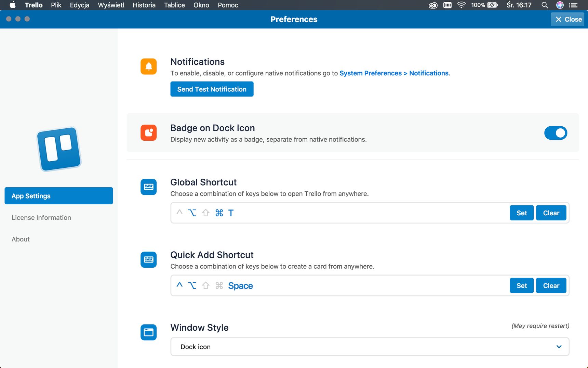Screen dimensions: 588x368
Task: Click Set for Global Shortcut
Action: coord(522,213)
